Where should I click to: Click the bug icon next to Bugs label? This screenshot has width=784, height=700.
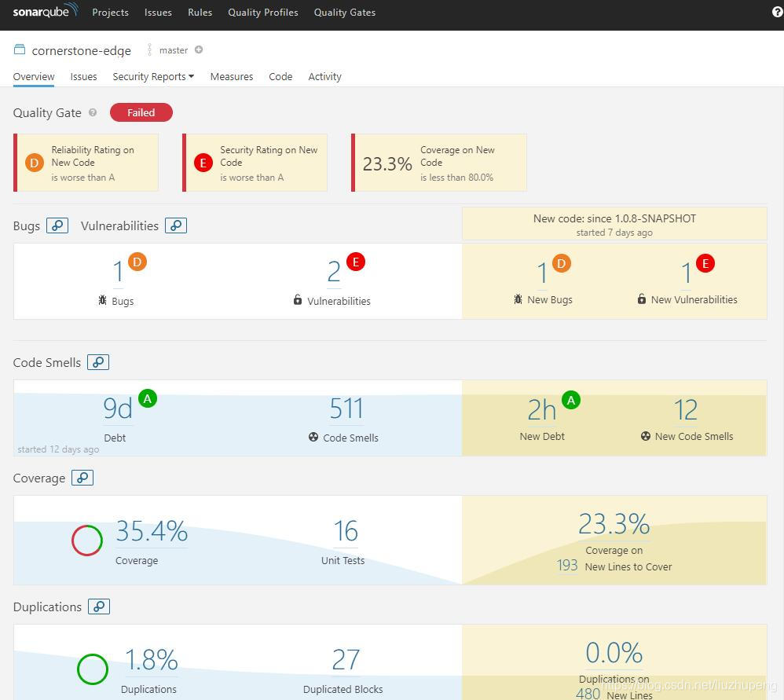[102, 300]
